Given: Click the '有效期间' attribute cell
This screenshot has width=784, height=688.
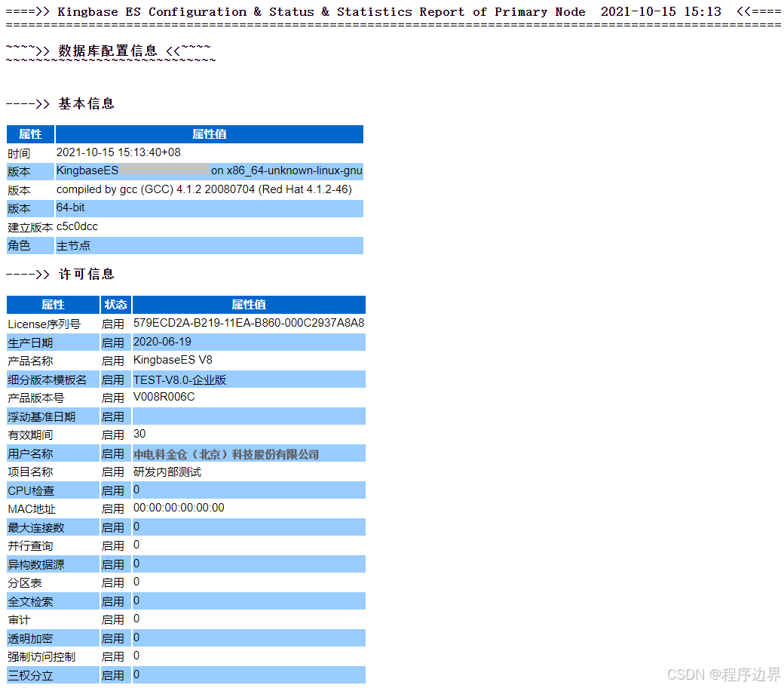Looking at the screenshot, I should pos(53,435).
